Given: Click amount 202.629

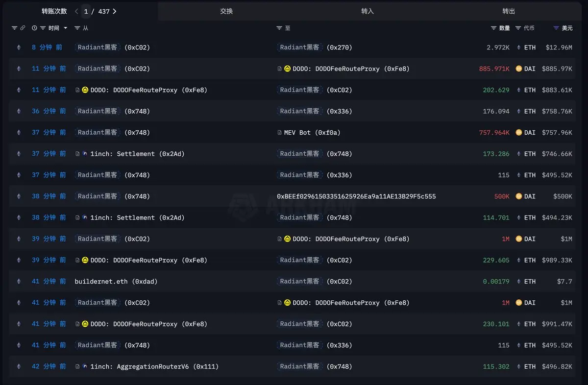Looking at the screenshot, I should click(x=496, y=90).
